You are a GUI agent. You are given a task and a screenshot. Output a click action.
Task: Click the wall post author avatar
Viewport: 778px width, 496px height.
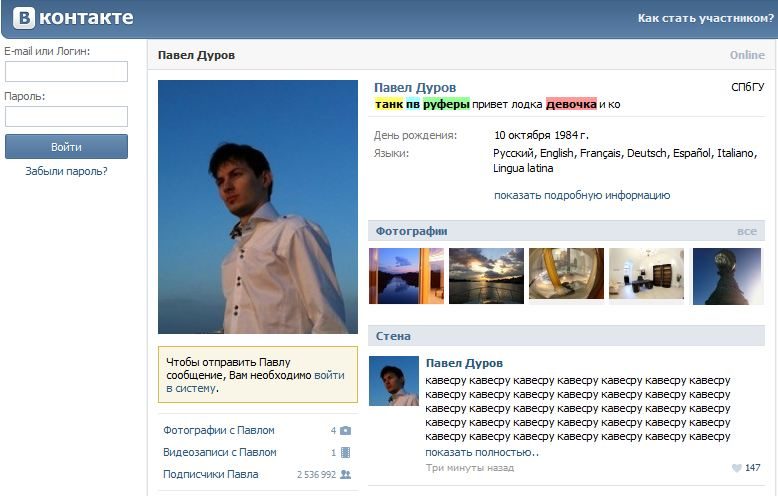pos(394,381)
